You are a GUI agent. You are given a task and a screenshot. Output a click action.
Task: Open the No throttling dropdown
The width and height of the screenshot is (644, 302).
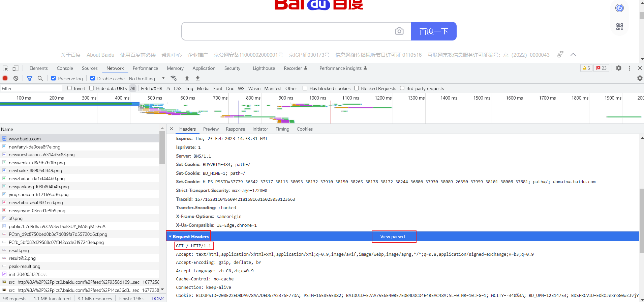click(x=147, y=78)
